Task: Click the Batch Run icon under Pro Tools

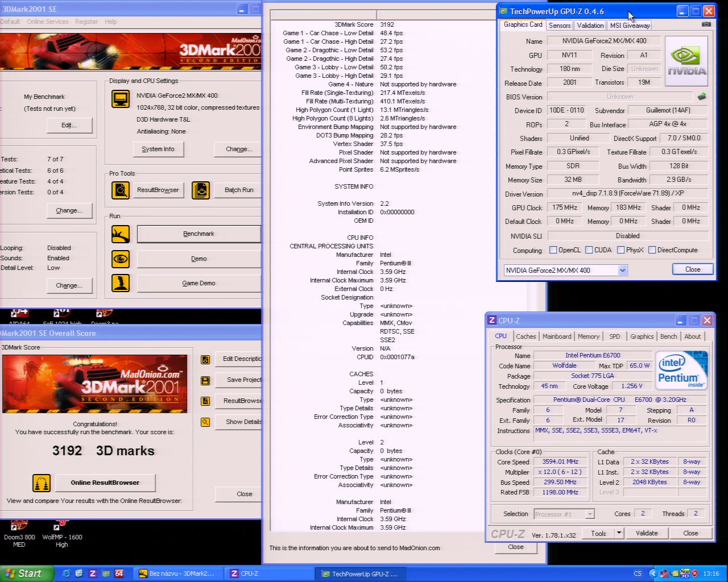Action: (x=201, y=190)
